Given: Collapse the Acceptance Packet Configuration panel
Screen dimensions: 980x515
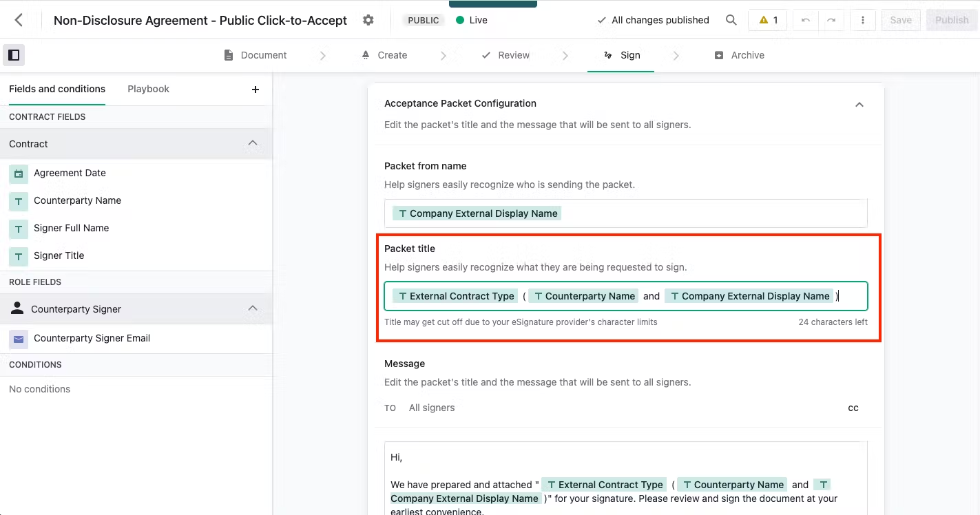Looking at the screenshot, I should coord(859,104).
